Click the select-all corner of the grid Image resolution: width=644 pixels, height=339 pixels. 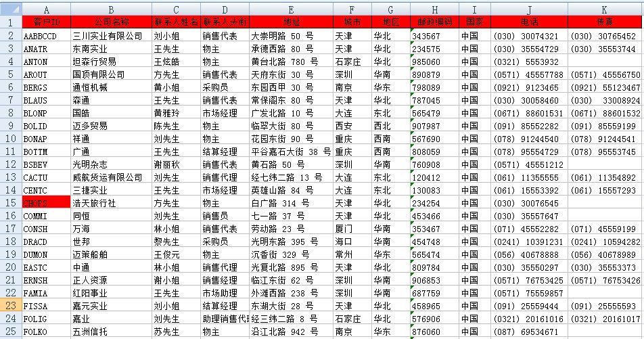(10, 9)
